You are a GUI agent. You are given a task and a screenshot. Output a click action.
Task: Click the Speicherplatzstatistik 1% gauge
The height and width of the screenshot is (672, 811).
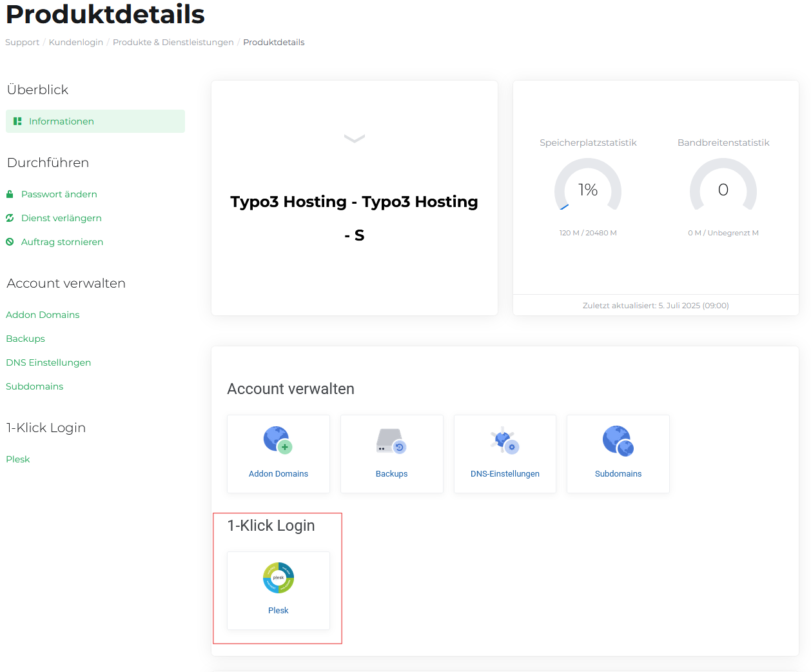[x=588, y=185]
